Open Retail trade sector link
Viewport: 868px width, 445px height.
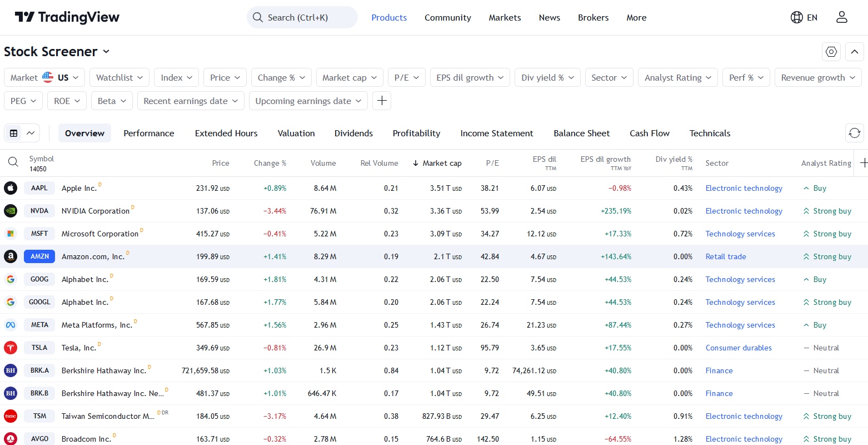coord(726,256)
